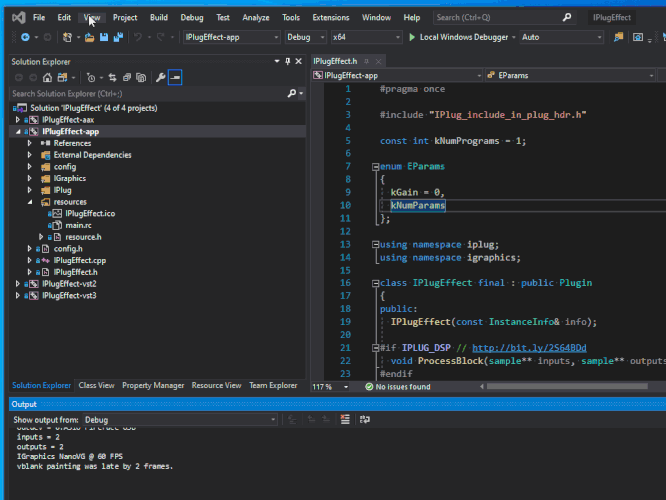Click the Properties wrench icon in Solution Explorer
Image resolution: width=666 pixels, height=500 pixels.
160,77
